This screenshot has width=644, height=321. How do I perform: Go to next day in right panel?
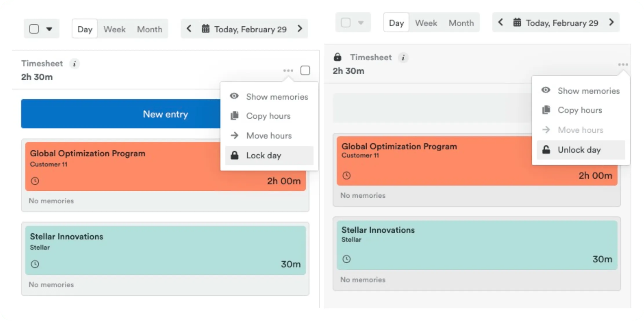[612, 22]
